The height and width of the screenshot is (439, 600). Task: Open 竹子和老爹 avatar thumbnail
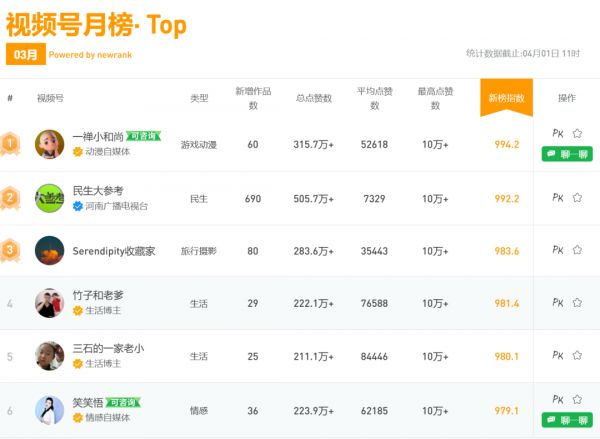(x=50, y=303)
